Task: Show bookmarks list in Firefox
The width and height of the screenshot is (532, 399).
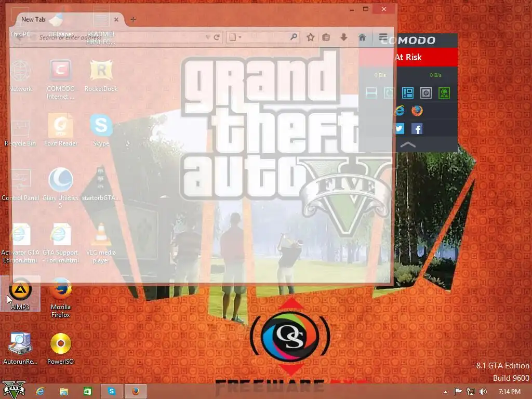Action: (x=326, y=37)
